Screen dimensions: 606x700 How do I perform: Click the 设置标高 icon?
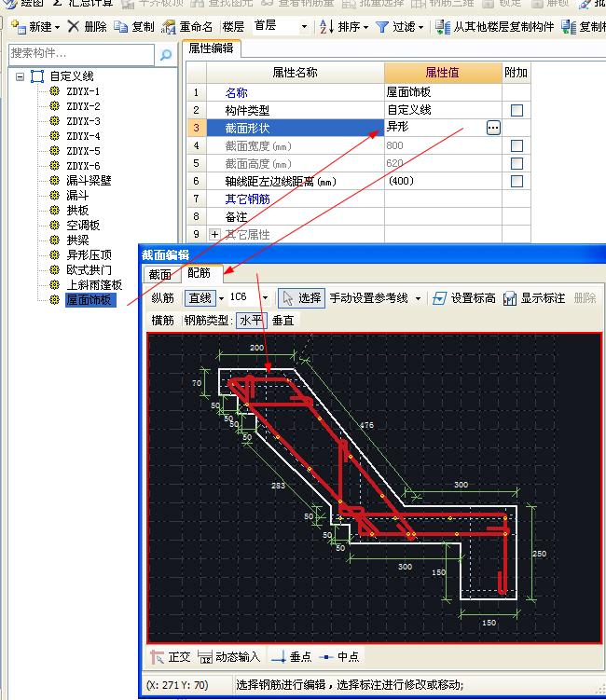pos(439,298)
